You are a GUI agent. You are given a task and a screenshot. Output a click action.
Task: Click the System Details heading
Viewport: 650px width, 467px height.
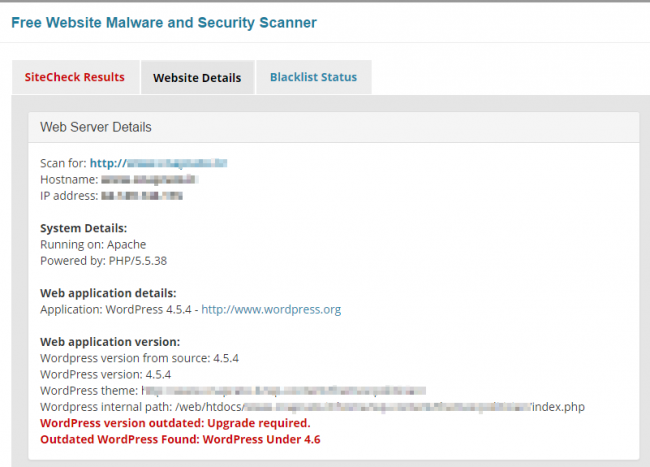click(x=84, y=228)
